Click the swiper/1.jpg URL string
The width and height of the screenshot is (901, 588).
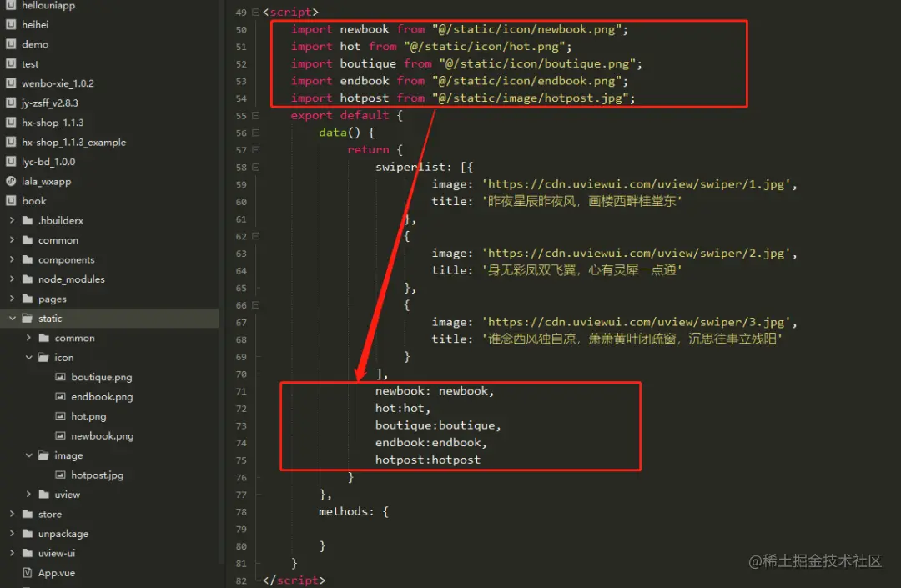pyautogui.click(x=636, y=184)
